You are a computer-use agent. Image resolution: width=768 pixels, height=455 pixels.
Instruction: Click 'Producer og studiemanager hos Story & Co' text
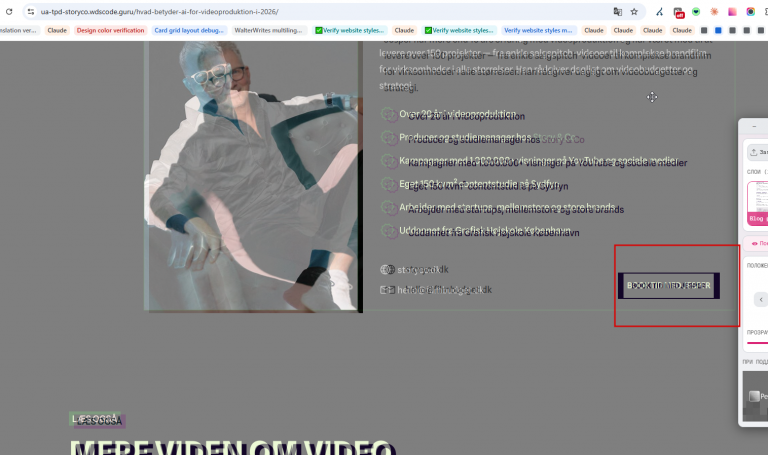tap(492, 139)
